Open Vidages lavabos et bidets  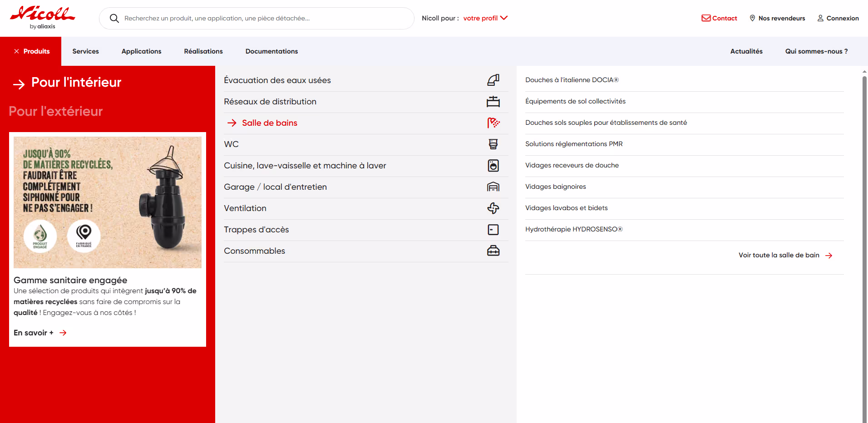[x=567, y=208]
